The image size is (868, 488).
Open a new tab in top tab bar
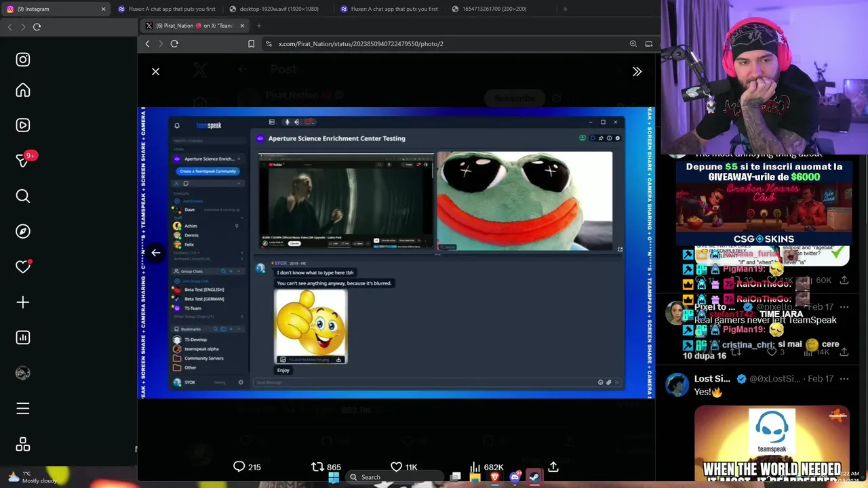[x=565, y=9]
